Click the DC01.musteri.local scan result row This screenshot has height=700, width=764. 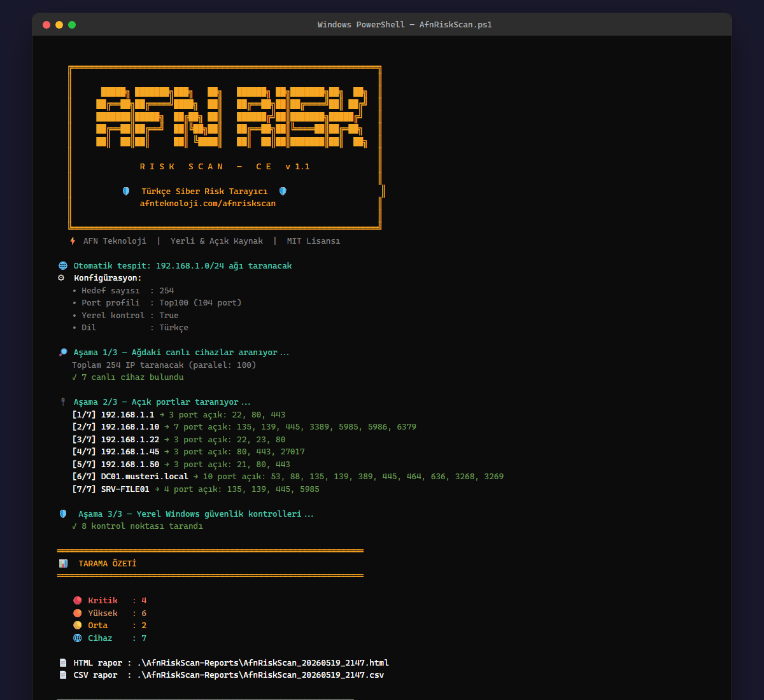click(x=288, y=477)
